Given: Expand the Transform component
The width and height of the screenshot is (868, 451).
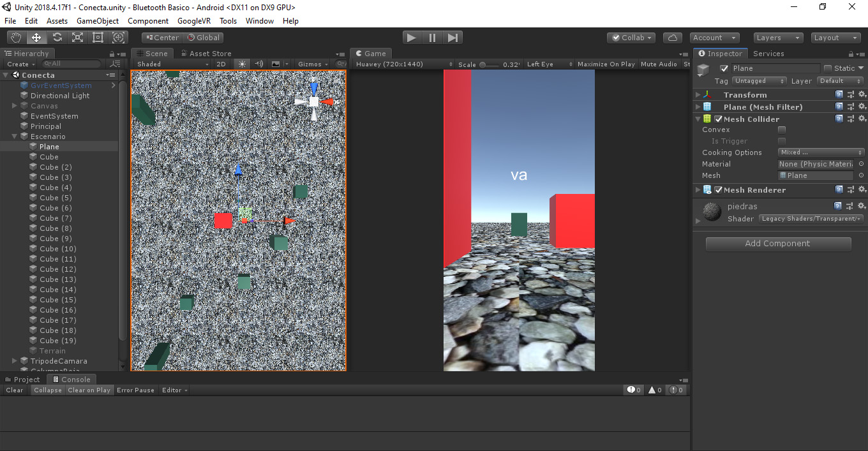Looking at the screenshot, I should [698, 95].
